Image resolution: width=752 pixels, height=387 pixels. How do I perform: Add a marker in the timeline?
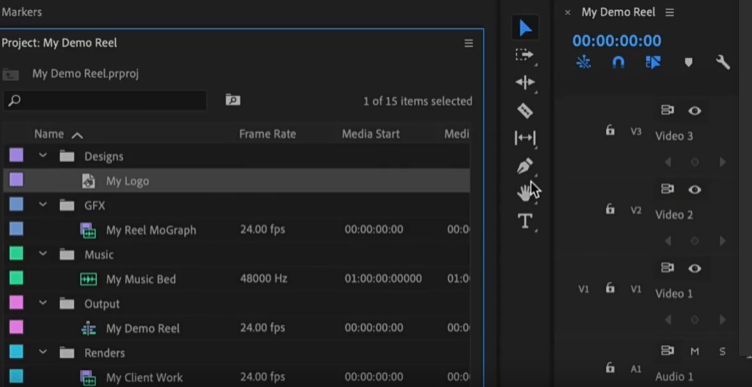click(688, 63)
